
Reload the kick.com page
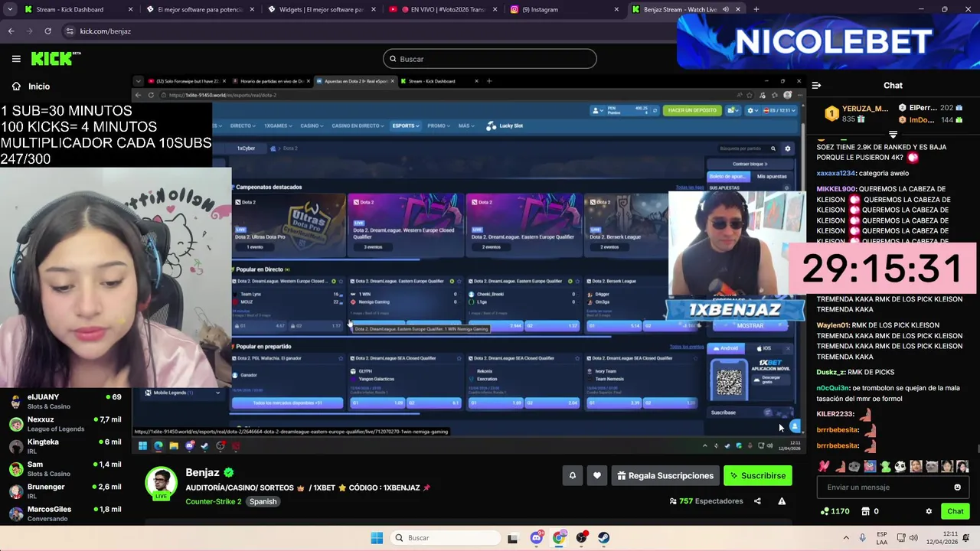(47, 31)
